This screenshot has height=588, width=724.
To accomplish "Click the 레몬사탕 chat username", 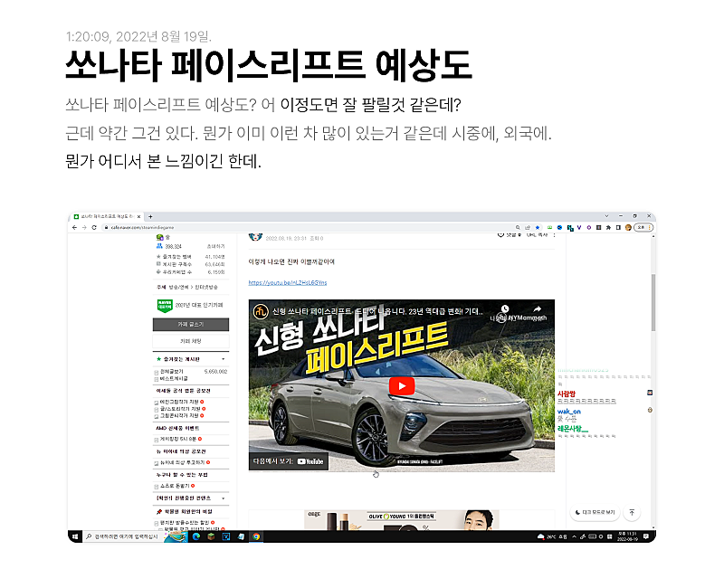I will click(573, 429).
